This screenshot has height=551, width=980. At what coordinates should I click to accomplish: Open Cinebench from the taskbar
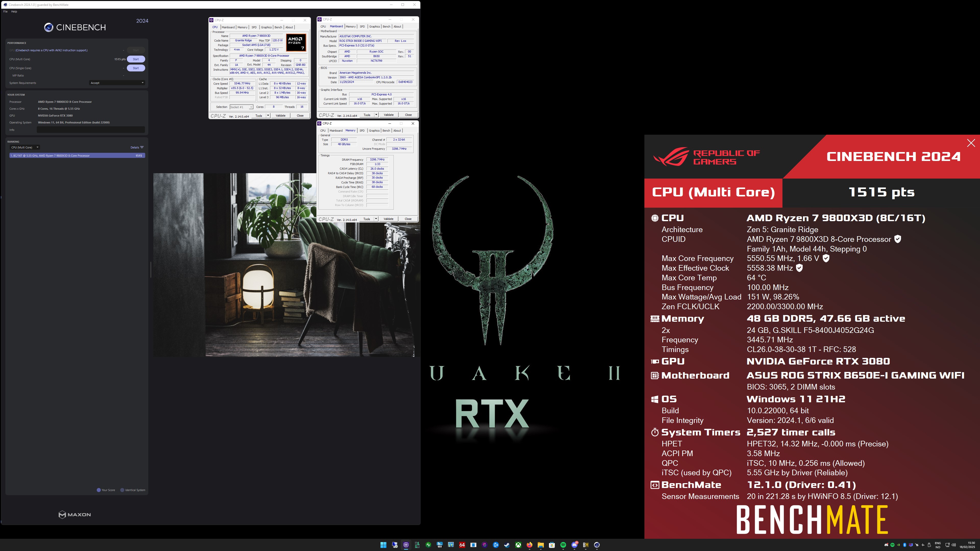pyautogui.click(x=597, y=545)
